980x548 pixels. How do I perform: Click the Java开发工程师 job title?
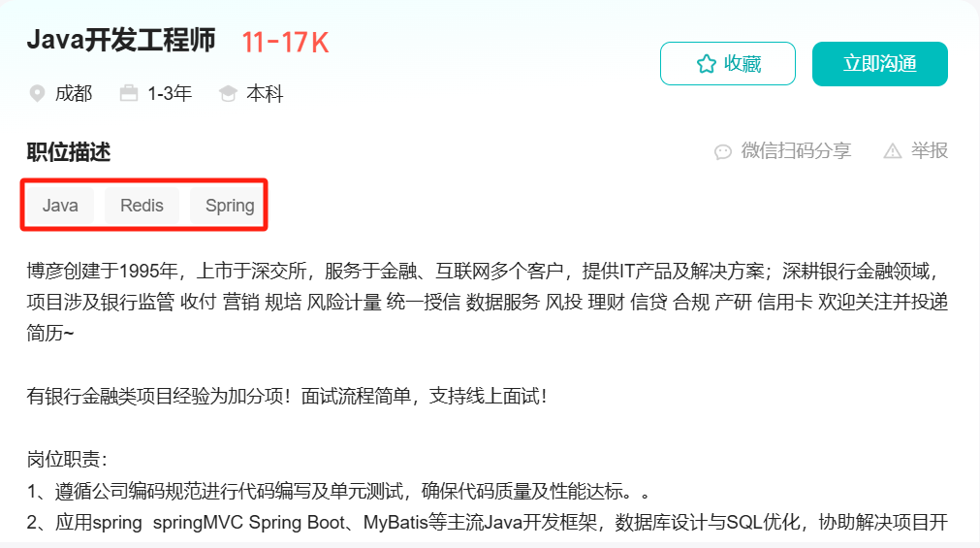coord(120,40)
